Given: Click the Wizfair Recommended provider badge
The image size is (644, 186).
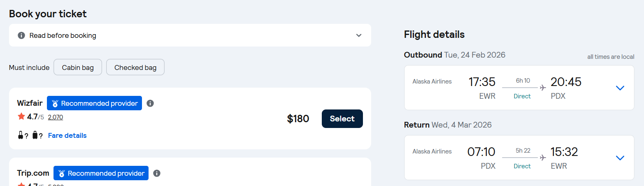Looking at the screenshot, I should point(94,103).
